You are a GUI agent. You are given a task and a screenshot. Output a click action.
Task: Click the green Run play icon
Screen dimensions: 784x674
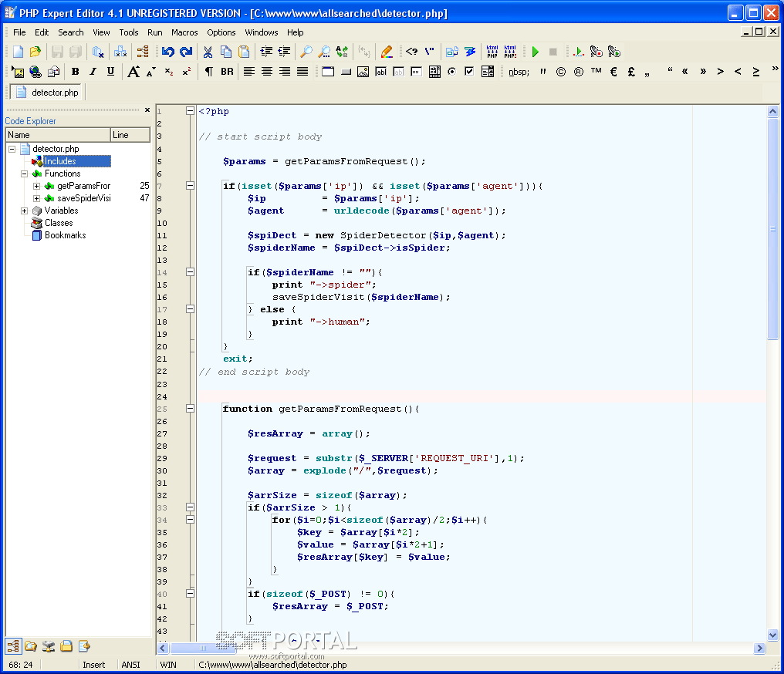click(535, 52)
